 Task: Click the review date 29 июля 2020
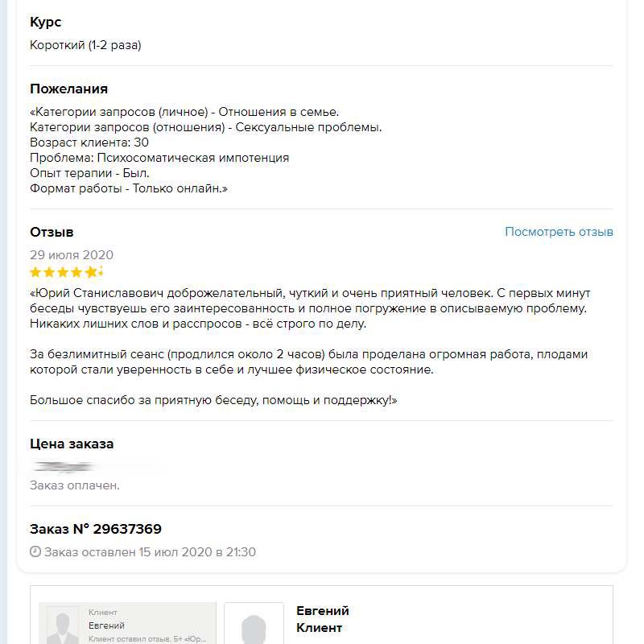coord(72,255)
